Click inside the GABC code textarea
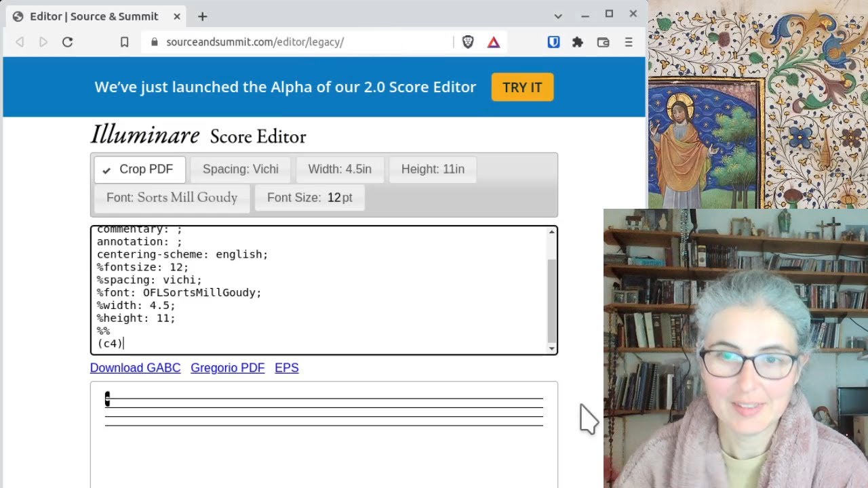Viewport: 868px width, 488px height. [x=319, y=290]
